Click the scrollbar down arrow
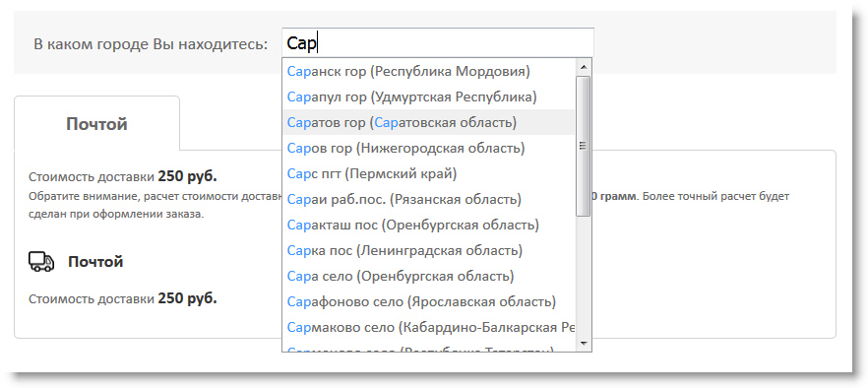868x388 pixels. coord(583,344)
